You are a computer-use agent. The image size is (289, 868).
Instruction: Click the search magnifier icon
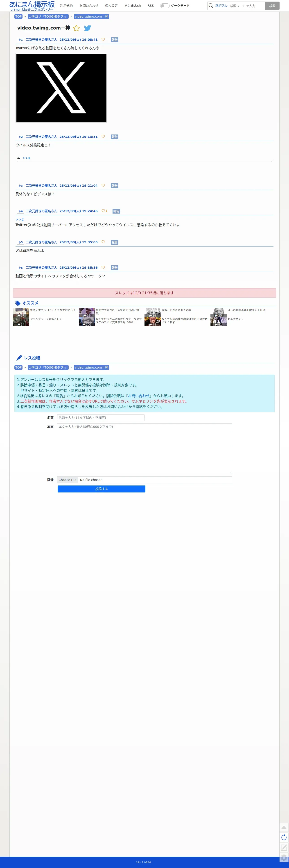[211, 6]
